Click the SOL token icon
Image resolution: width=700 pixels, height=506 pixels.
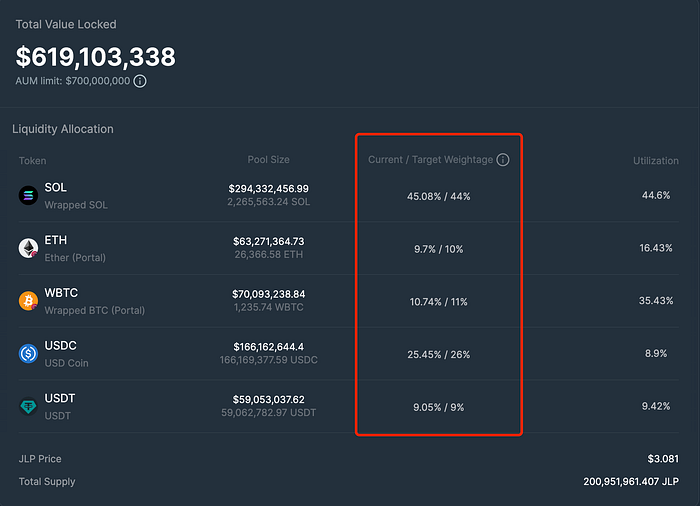pyautogui.click(x=28, y=196)
